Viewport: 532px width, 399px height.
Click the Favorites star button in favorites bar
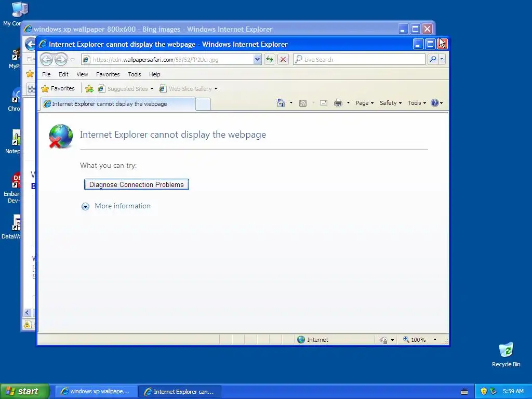(58, 88)
